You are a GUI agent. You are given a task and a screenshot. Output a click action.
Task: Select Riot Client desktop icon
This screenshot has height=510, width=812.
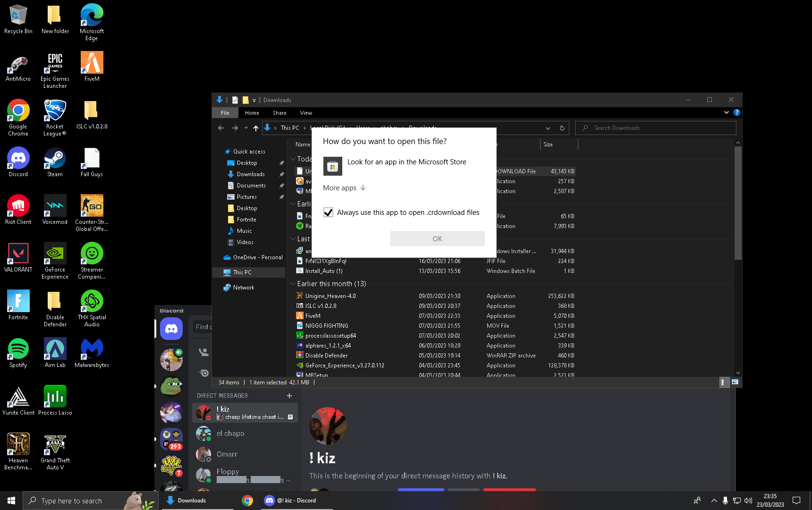tap(18, 210)
